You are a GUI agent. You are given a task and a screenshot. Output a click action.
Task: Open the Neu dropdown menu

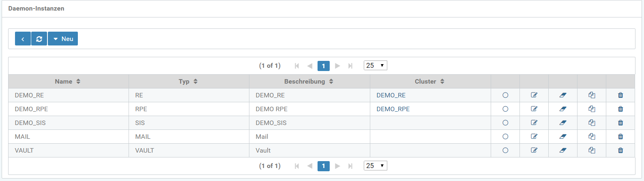[63, 39]
